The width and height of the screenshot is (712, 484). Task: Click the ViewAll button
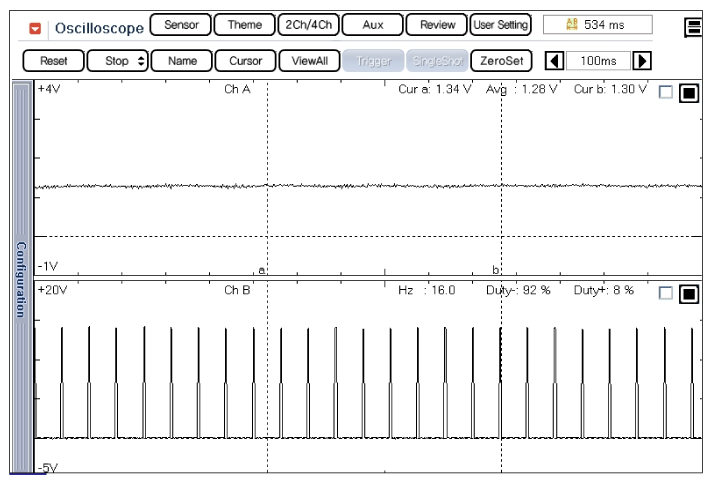coord(309,61)
